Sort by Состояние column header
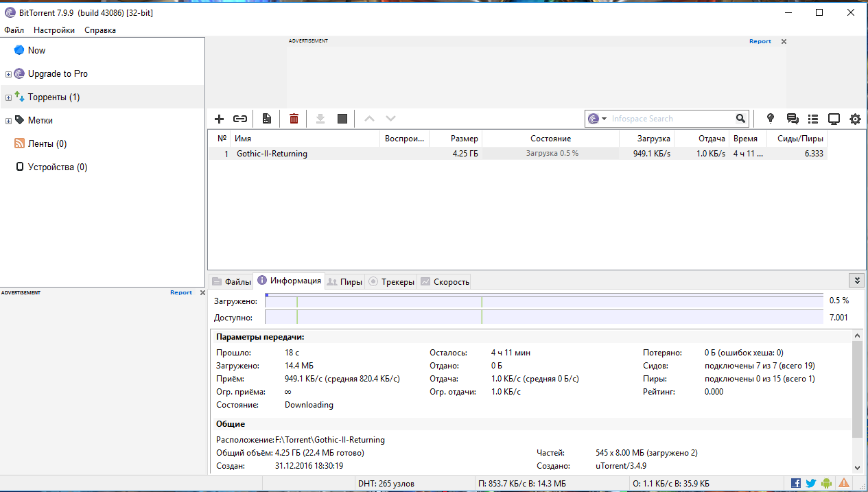 [x=550, y=139]
